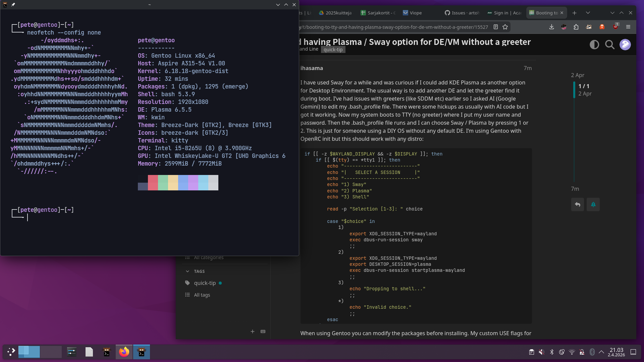Image resolution: width=644 pixels, height=362 pixels.
Task: Open the list all tabs dropdown
Action: [x=588, y=13]
